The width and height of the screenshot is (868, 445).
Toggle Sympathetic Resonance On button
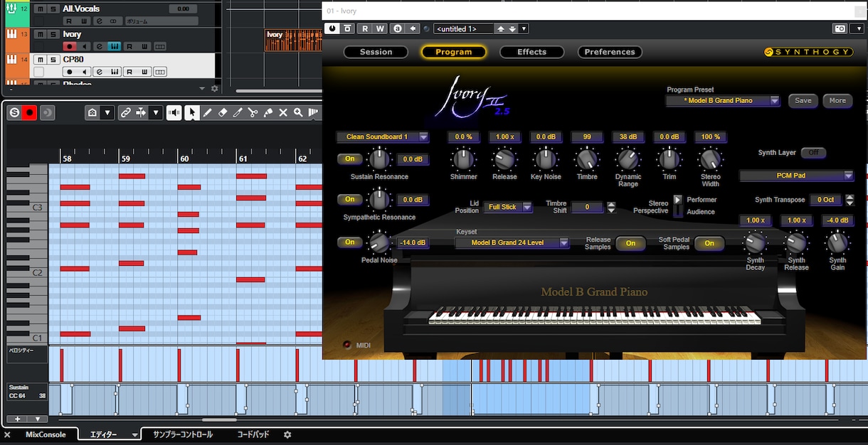click(349, 200)
